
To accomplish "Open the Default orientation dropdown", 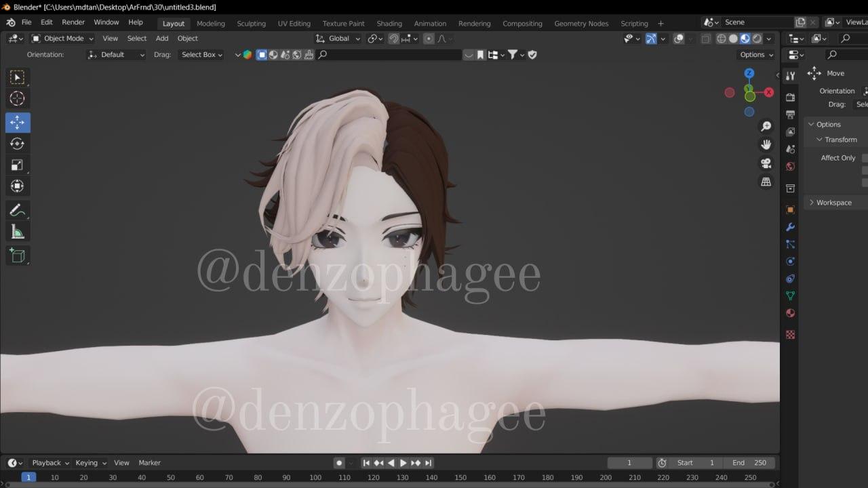I will [117, 55].
